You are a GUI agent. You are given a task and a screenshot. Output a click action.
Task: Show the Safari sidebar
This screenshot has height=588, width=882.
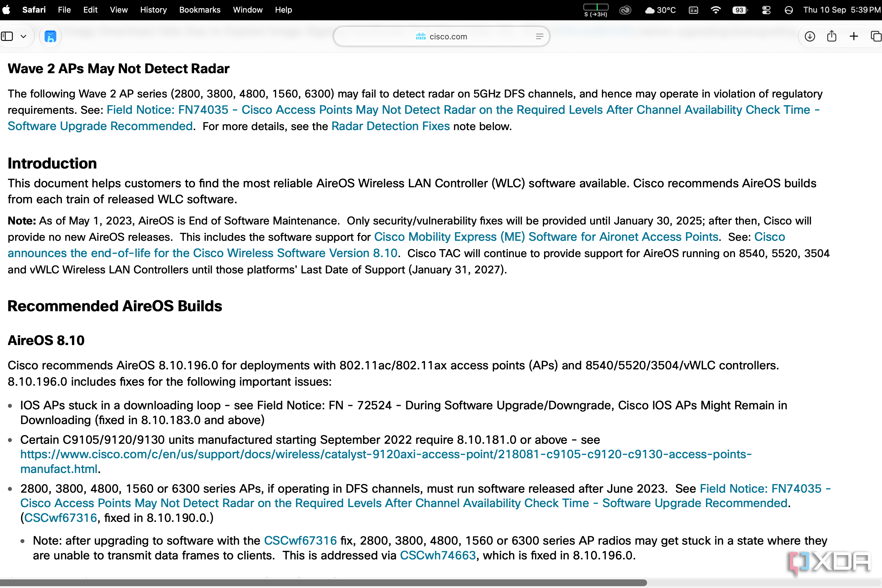point(7,36)
